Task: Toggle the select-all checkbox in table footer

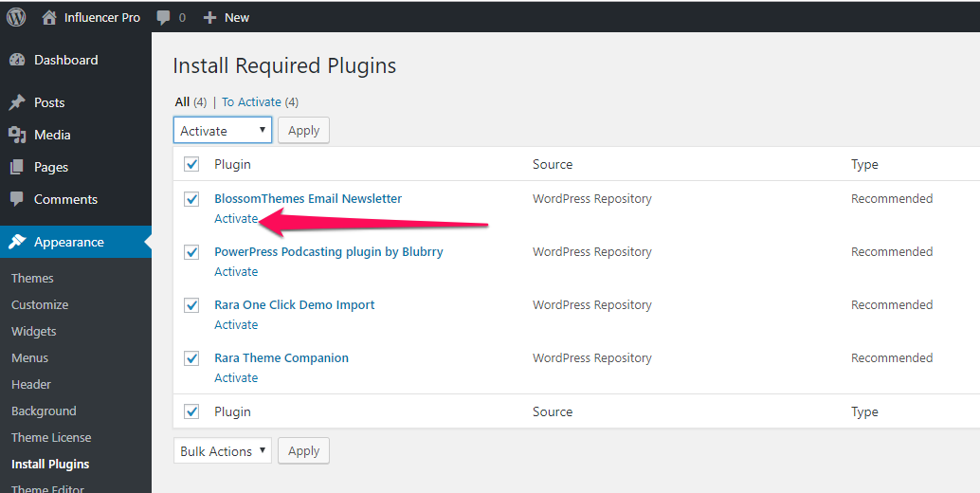Action: [x=191, y=411]
